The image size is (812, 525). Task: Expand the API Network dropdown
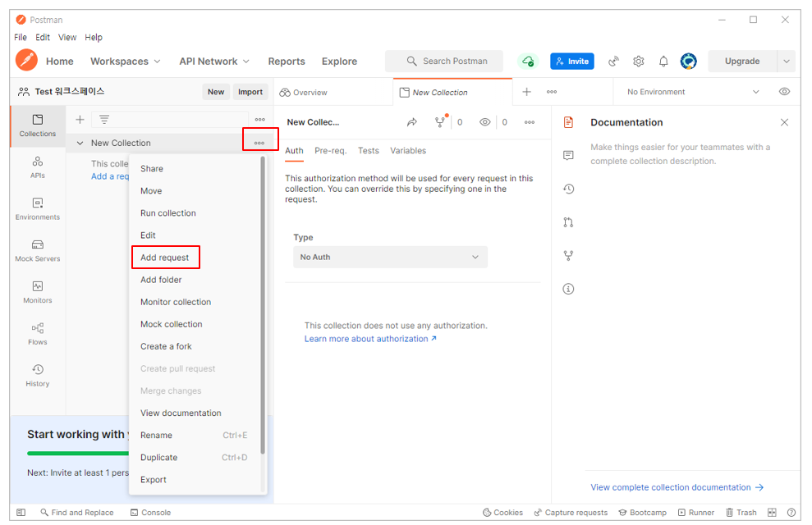[214, 61]
